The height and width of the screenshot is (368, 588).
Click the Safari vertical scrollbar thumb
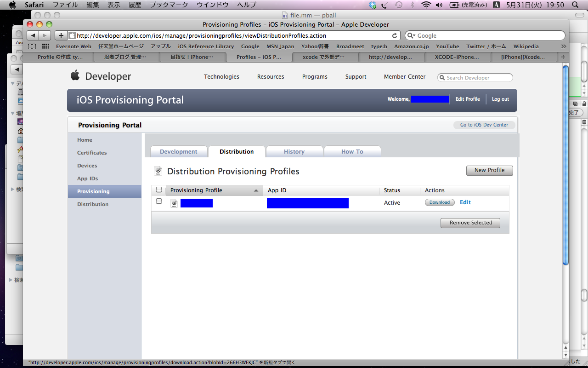565,166
